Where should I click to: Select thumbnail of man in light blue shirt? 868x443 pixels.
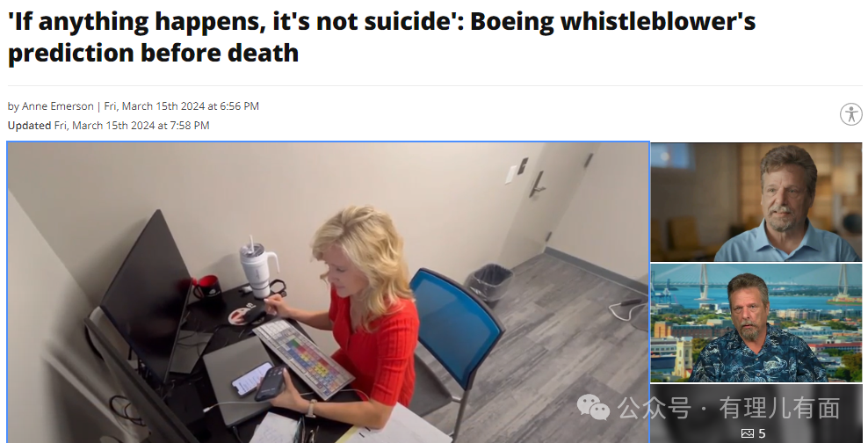756,201
